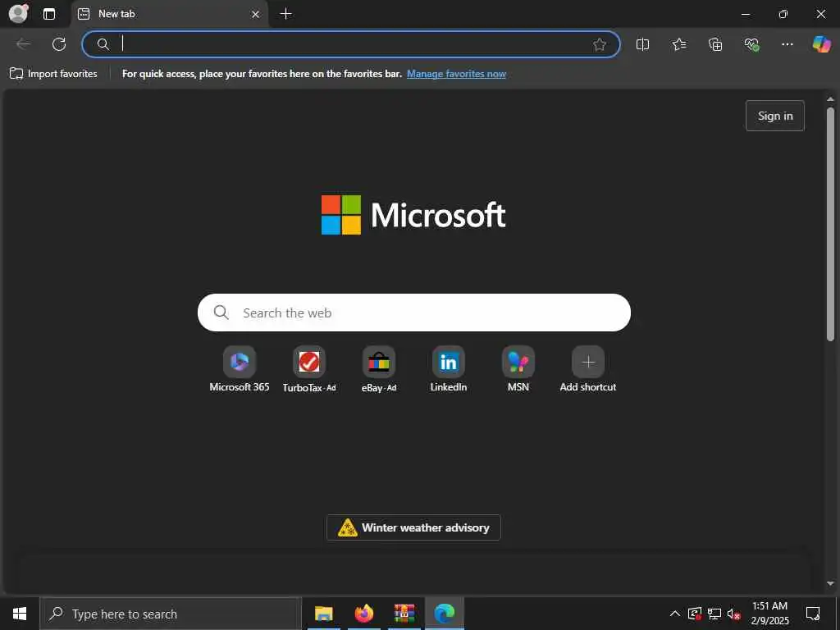Click Import favorites
Viewport: 840px width, 630px height.
tap(53, 74)
